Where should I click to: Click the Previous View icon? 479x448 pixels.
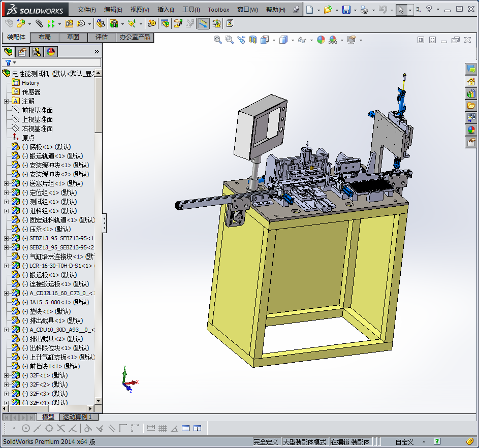(241, 40)
